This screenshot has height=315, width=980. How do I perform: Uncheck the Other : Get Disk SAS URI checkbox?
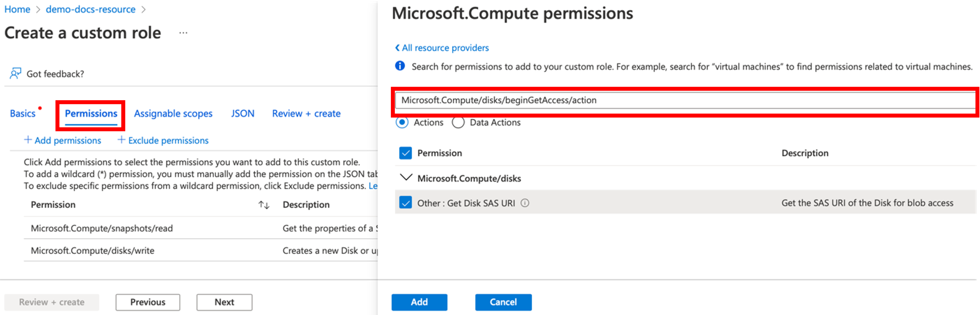tap(405, 202)
